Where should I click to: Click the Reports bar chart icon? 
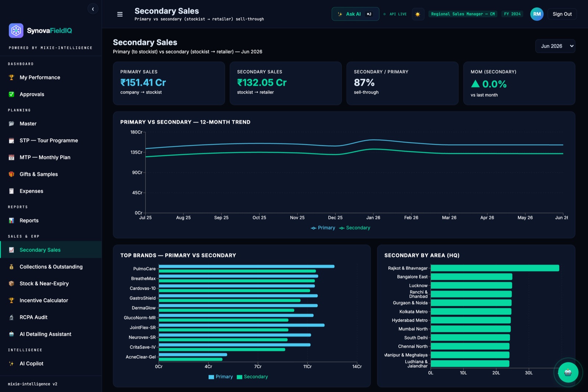pos(11,221)
